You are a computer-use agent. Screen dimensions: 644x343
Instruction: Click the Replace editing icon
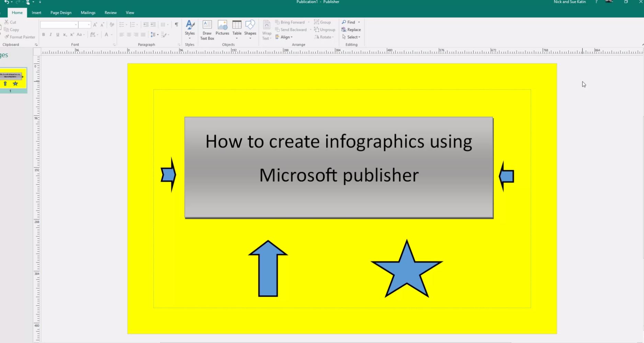(x=351, y=29)
